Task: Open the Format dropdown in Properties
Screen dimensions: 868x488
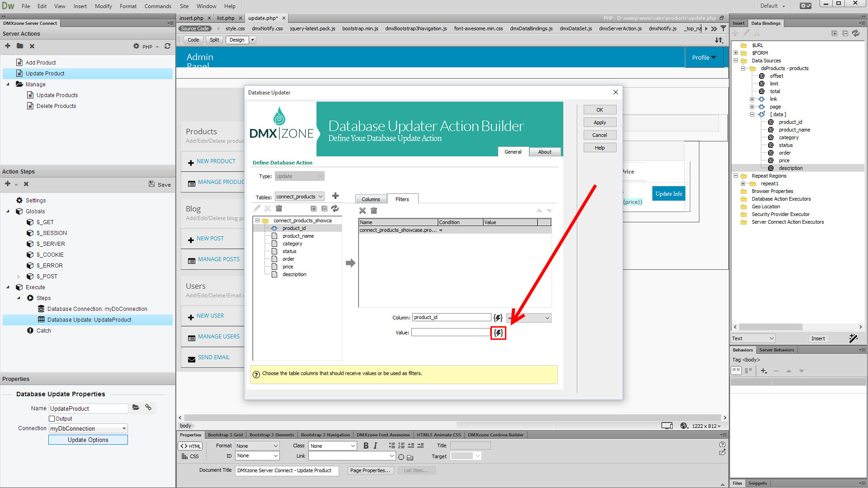Action: click(x=257, y=446)
